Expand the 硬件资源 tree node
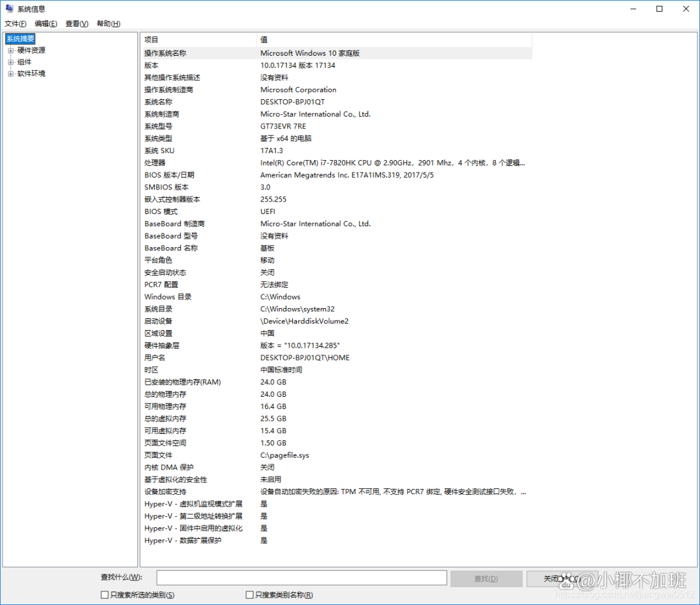 click(10, 51)
